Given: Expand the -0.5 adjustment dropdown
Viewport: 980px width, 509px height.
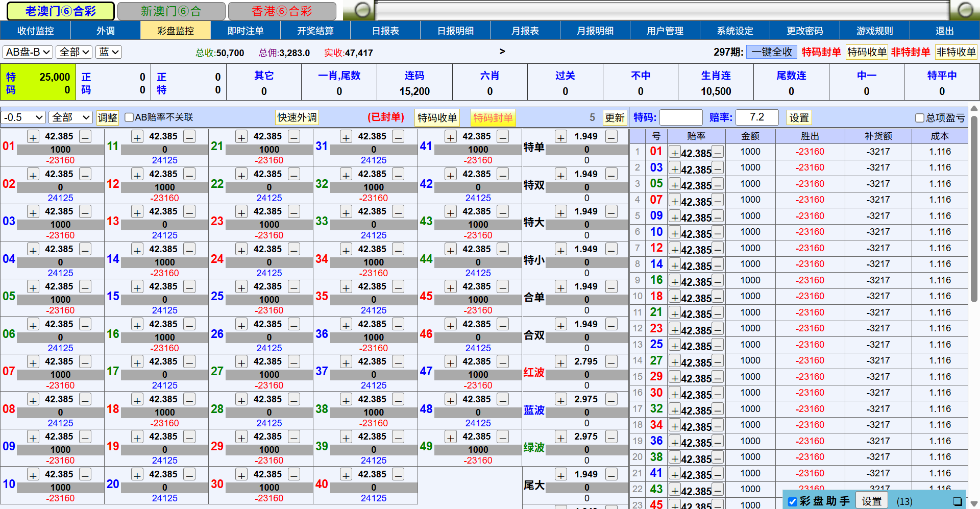Looking at the screenshot, I should point(23,117).
